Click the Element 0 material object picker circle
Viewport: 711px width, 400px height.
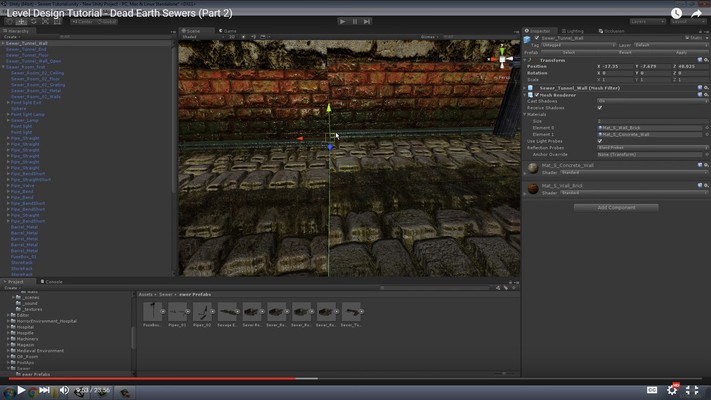click(706, 128)
